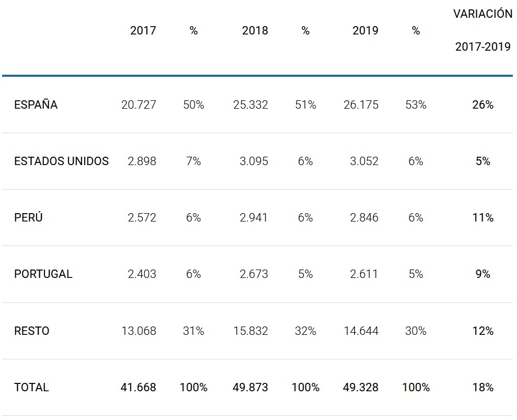Select España's 2017 value 20.727
This screenshot has width=517, height=420.
139,105
